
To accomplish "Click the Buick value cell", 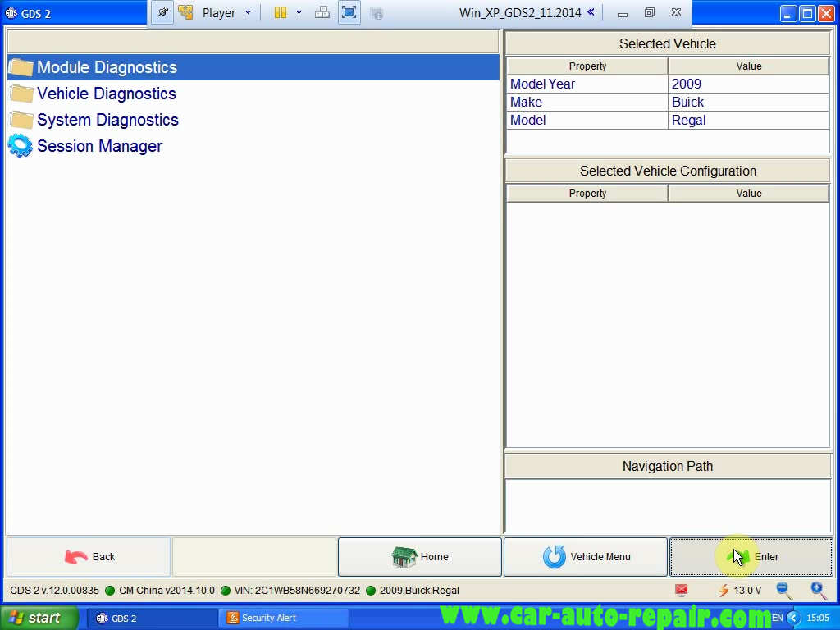I will (748, 103).
